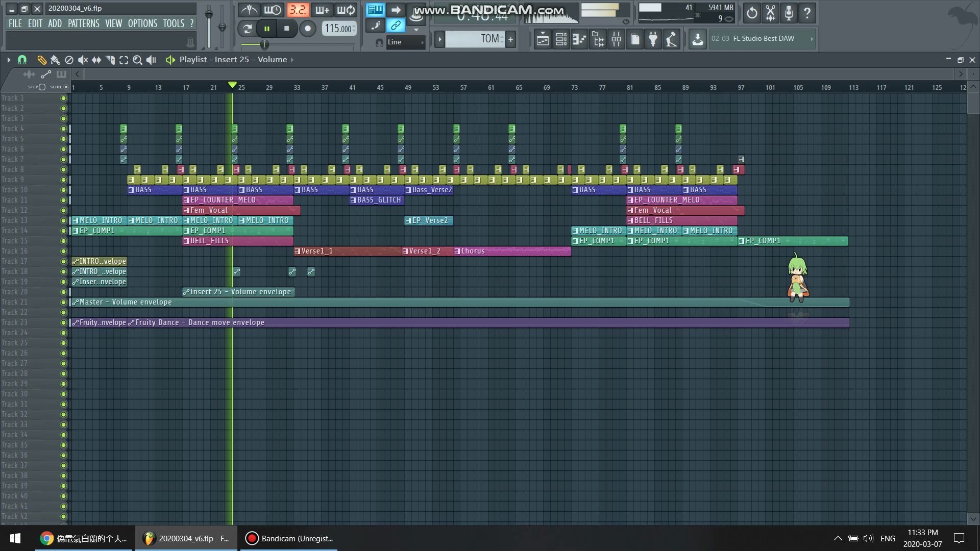This screenshot has height=551, width=980.
Task: Select the playlist Zoom tool
Action: click(137, 60)
